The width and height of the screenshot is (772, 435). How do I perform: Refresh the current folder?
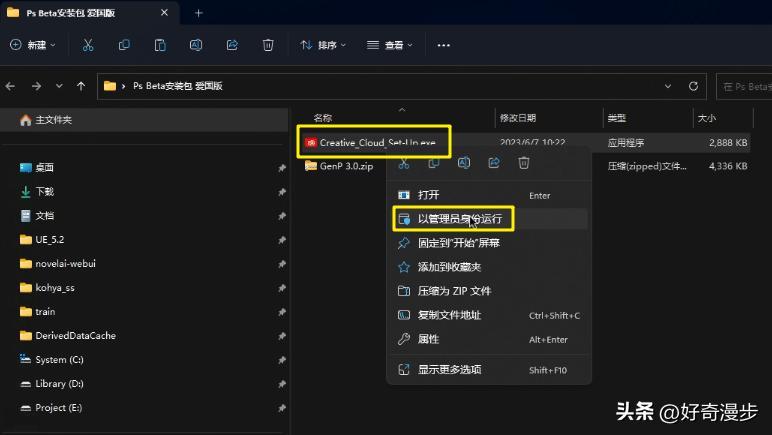(x=693, y=86)
